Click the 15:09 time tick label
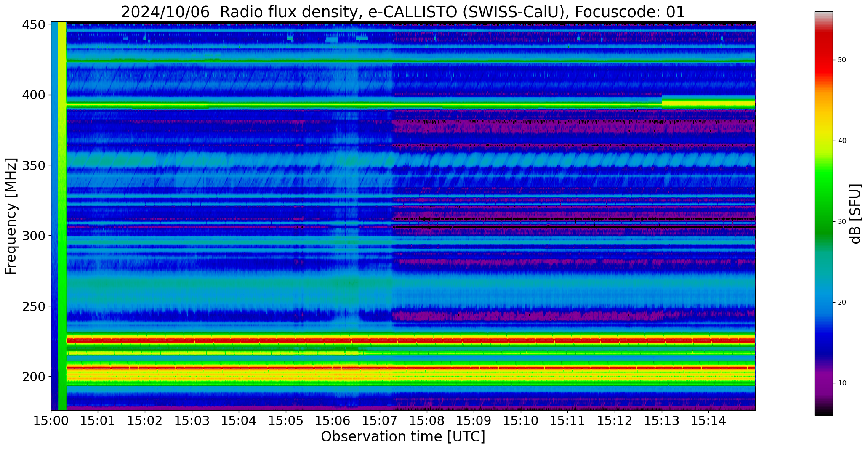The image size is (868, 449). (474, 420)
